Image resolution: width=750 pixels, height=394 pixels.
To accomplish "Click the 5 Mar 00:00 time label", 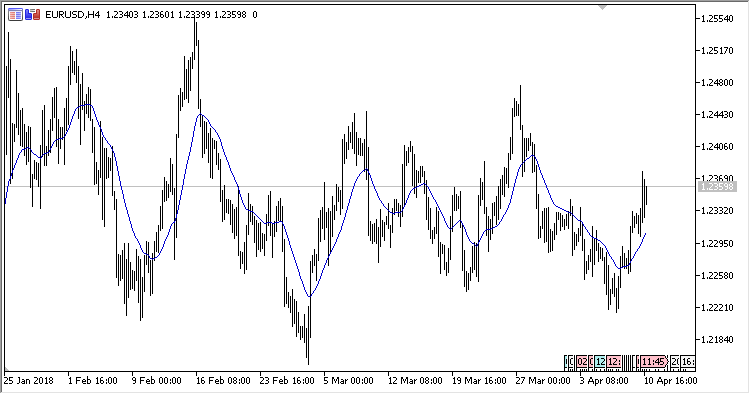I will pos(349,381).
